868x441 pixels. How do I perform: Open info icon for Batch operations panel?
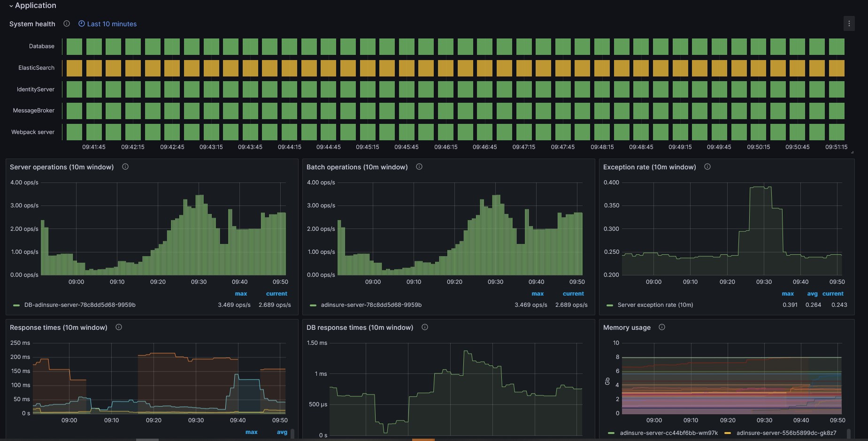[419, 167]
